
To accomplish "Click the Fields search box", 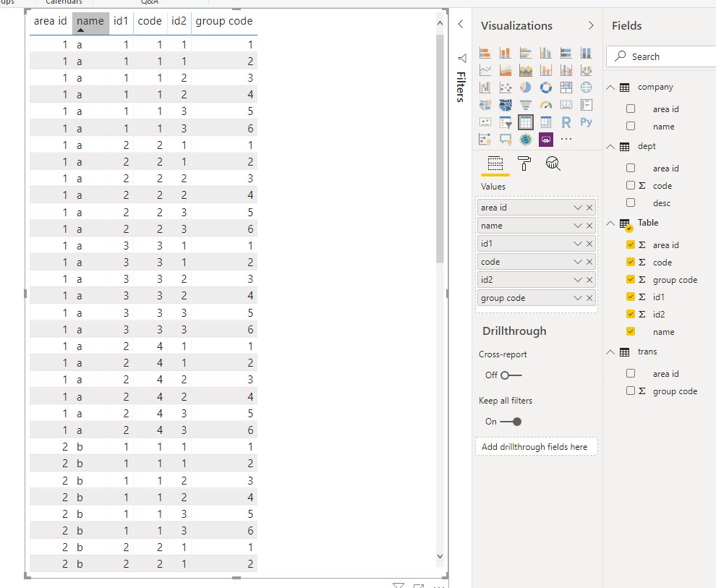I will coord(661,56).
